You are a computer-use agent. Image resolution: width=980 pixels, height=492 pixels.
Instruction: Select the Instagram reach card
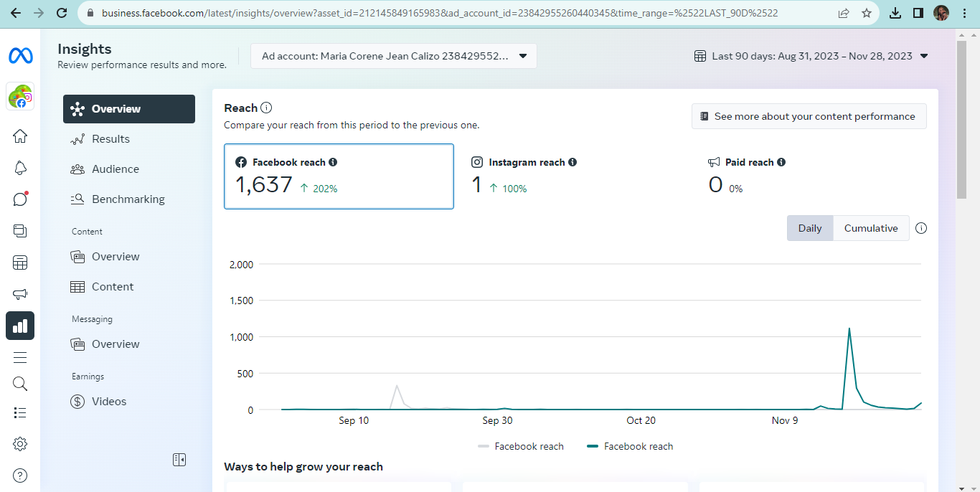point(575,176)
